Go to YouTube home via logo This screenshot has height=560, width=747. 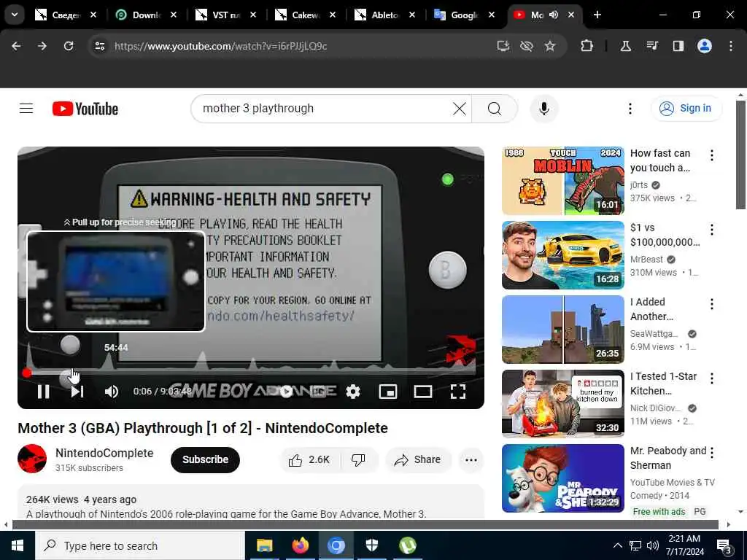click(85, 109)
